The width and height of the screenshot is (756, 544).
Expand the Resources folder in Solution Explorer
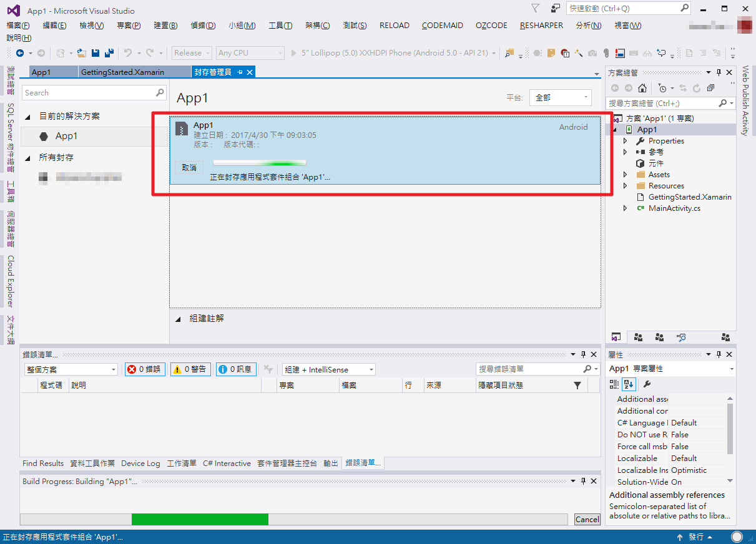pyautogui.click(x=625, y=186)
